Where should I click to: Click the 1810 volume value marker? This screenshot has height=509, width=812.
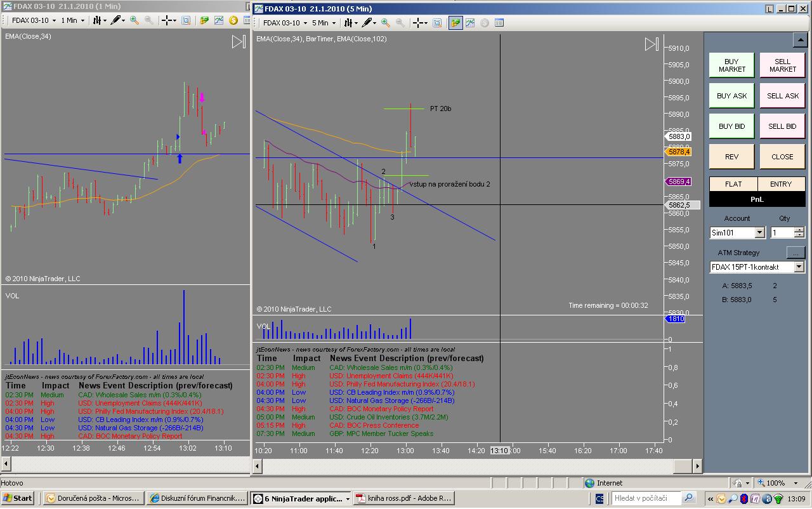click(675, 319)
